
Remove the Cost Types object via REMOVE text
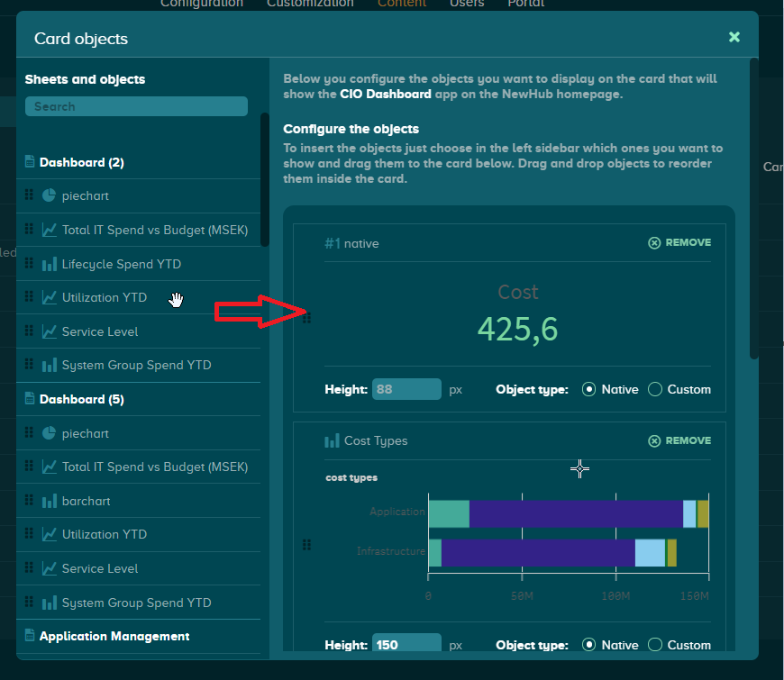point(688,440)
